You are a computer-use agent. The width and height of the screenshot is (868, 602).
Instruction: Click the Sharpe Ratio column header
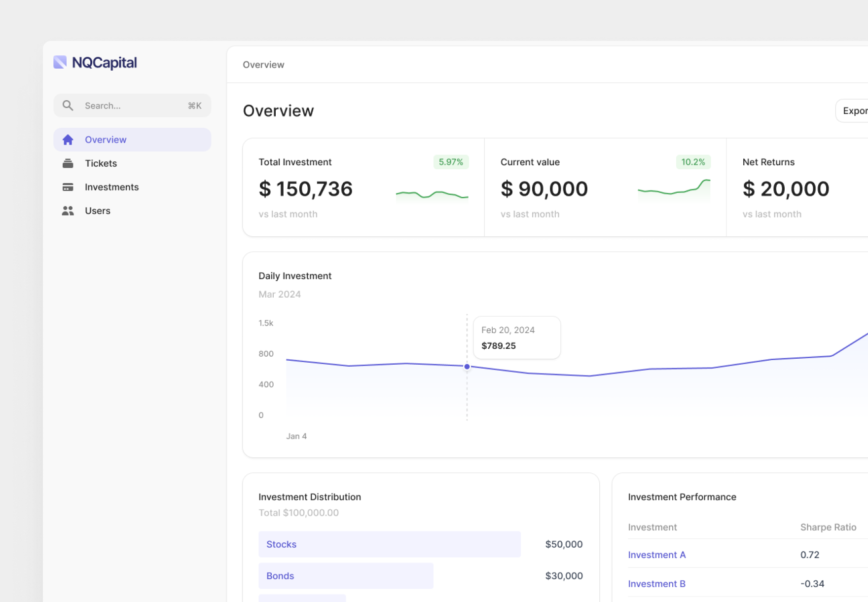point(828,527)
